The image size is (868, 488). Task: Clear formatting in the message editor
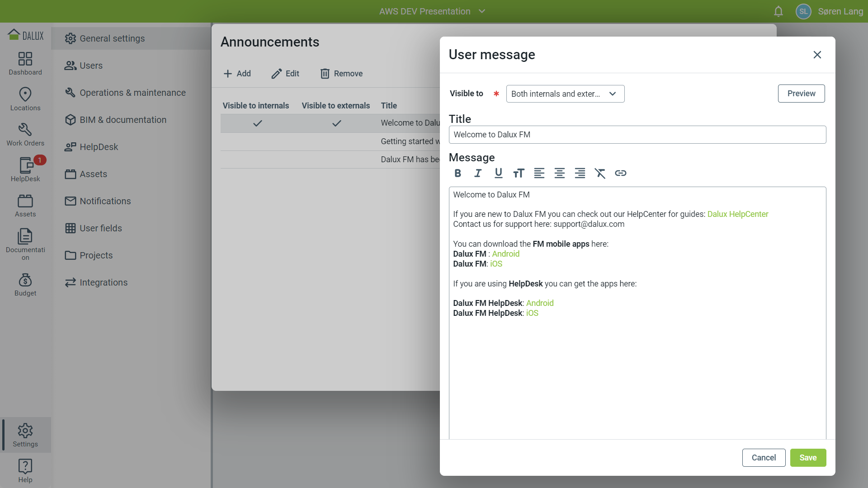pos(600,173)
